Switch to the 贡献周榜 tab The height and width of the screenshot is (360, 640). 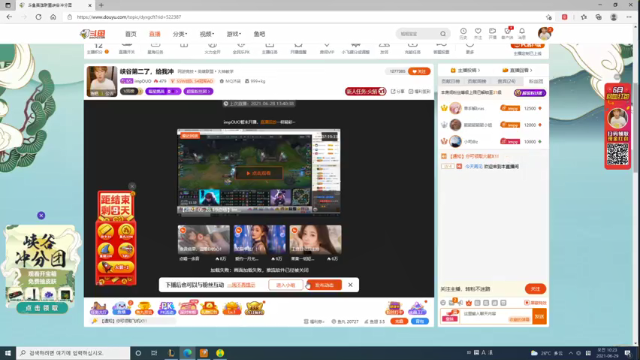tap(477, 81)
